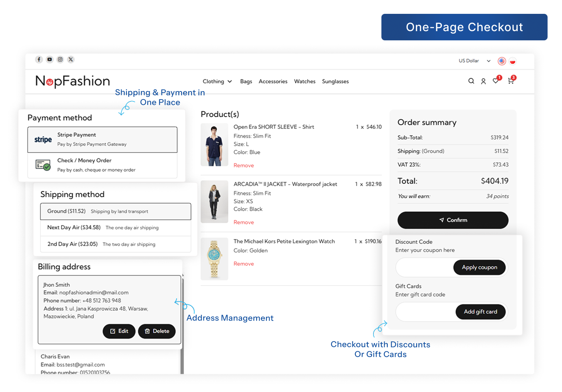This screenshot has height=392, width=562.
Task: Click the Sub-Total $319.24 value
Action: coord(499,138)
